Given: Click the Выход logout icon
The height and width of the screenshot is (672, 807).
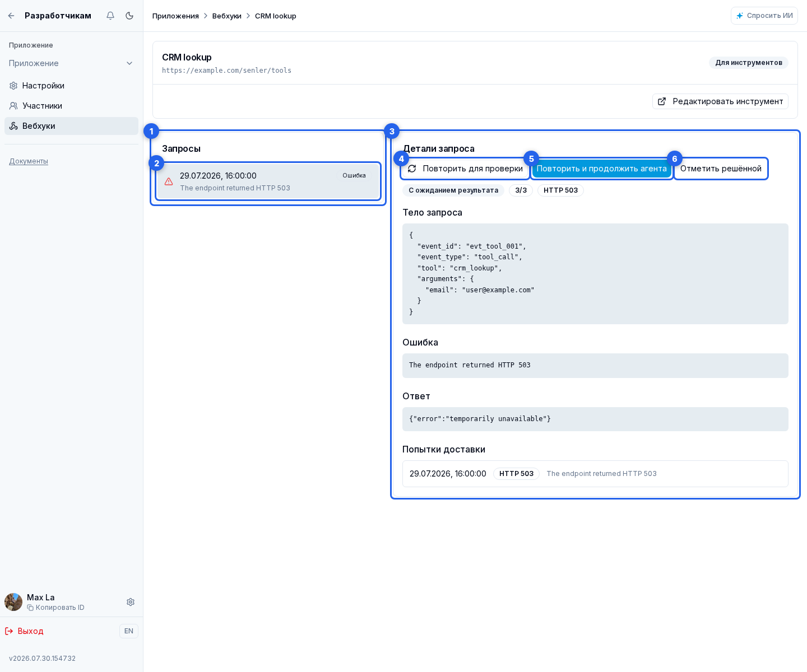Looking at the screenshot, I should [x=9, y=631].
